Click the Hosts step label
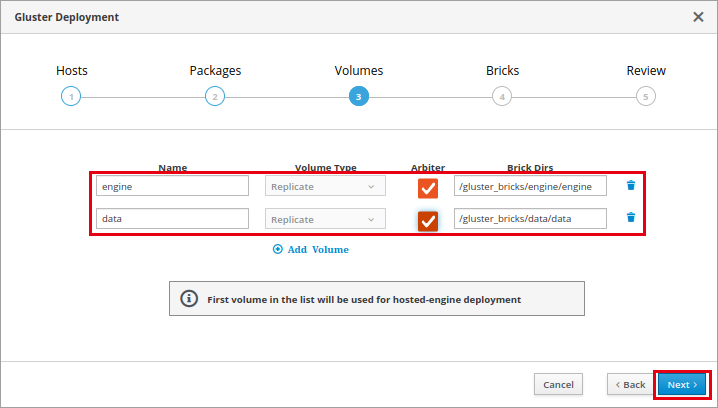Screen dimensions: 718x408 coord(71,71)
